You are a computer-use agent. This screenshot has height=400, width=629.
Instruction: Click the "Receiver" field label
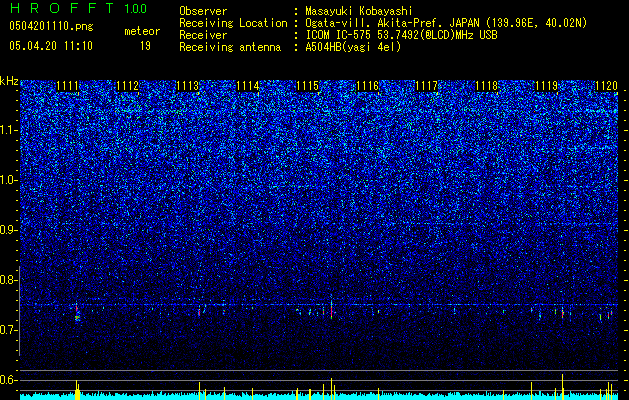(x=203, y=35)
